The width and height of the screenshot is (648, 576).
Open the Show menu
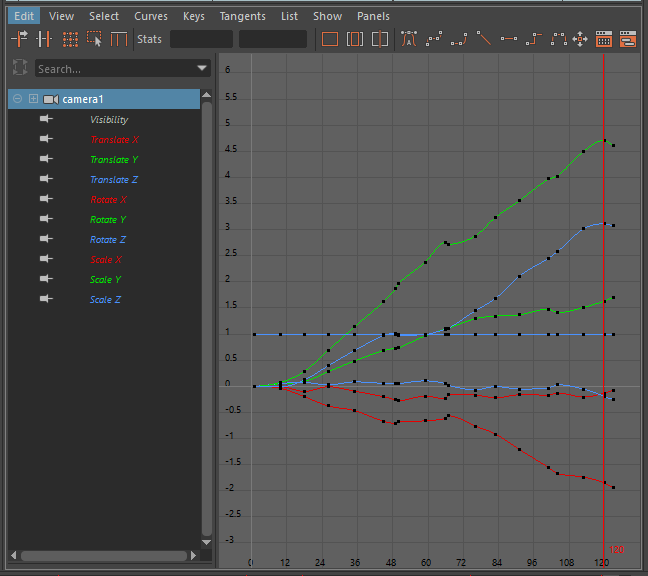click(327, 16)
